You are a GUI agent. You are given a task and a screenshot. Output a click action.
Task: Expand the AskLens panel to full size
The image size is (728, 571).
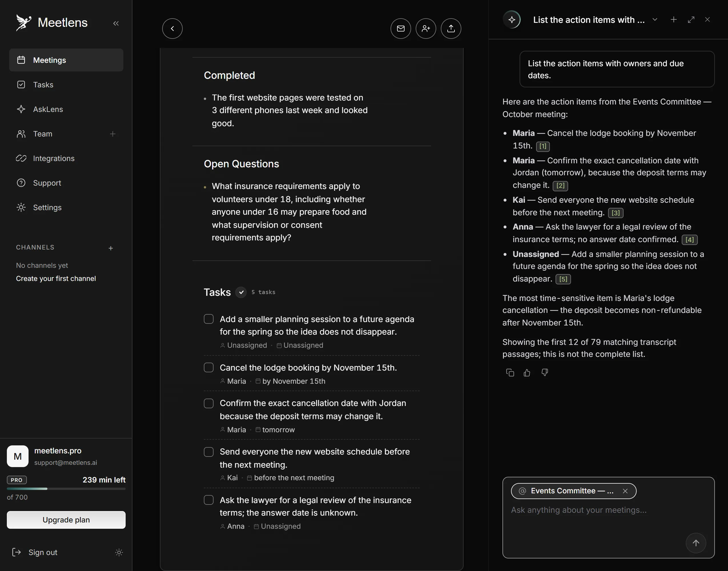tap(691, 20)
